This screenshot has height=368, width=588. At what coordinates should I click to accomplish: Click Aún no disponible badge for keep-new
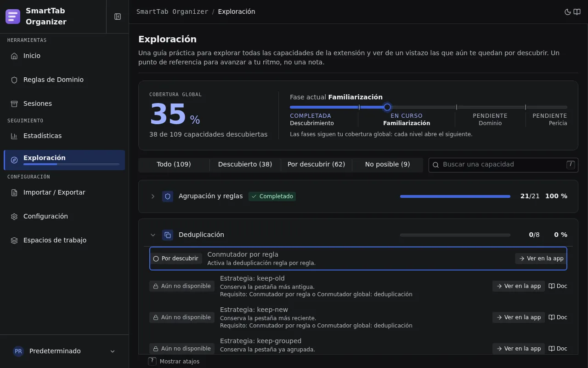(182, 317)
